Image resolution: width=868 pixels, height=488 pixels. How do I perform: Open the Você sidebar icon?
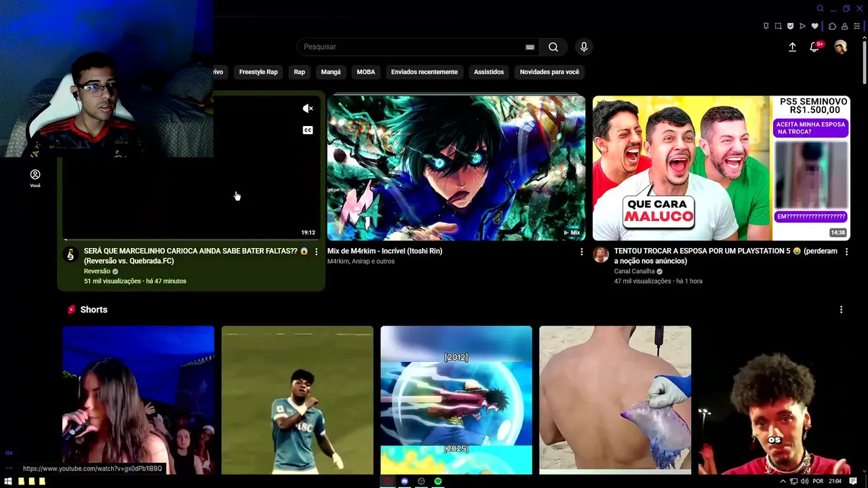click(35, 178)
